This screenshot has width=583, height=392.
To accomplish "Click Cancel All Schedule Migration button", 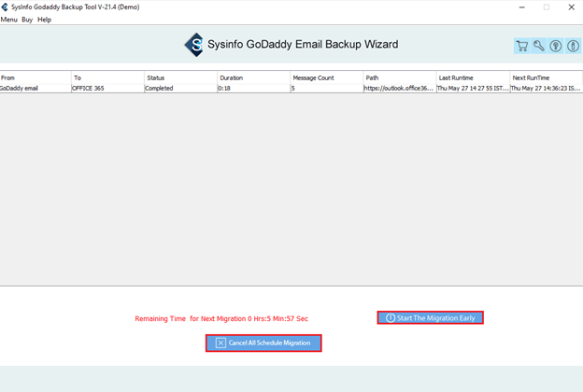I will [x=263, y=343].
